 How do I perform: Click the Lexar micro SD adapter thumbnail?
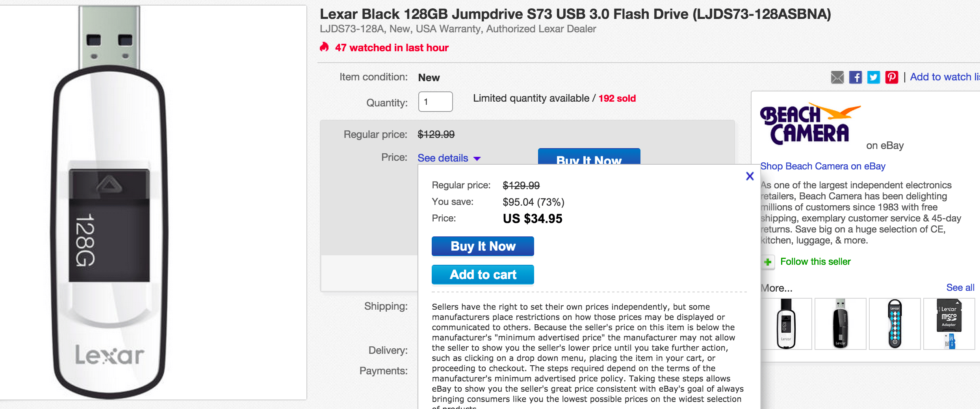[949, 323]
